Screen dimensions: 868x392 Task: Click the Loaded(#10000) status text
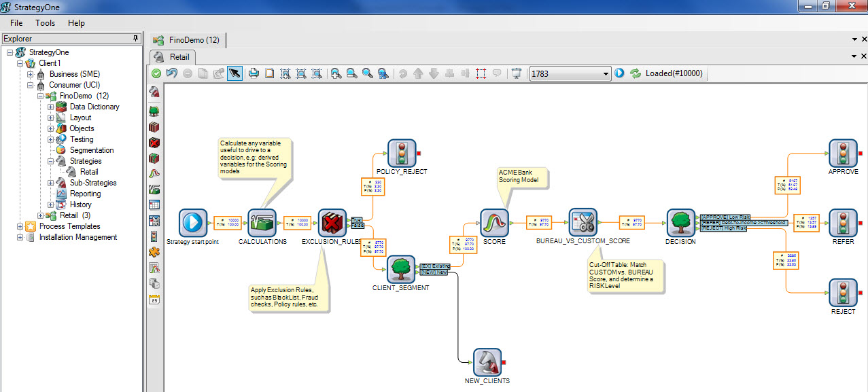(x=674, y=73)
